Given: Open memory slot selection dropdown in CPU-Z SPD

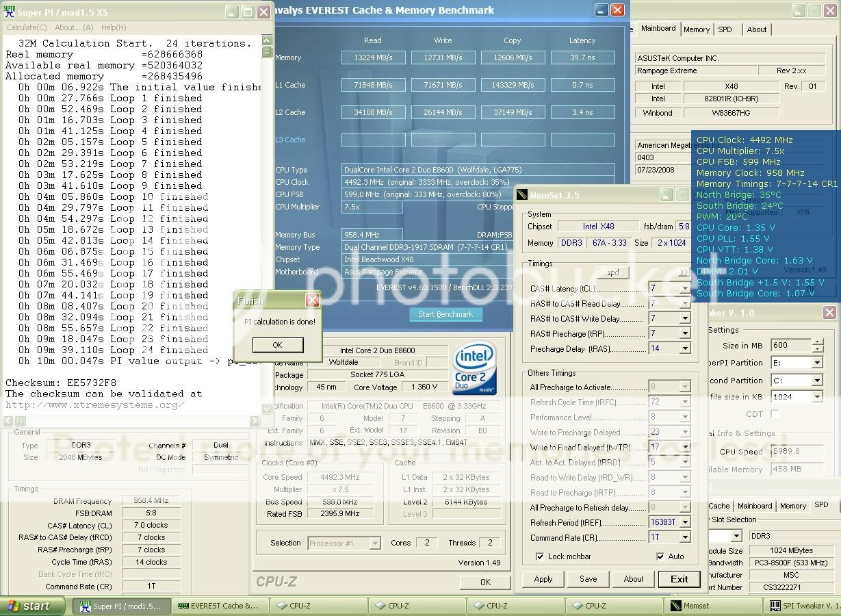Looking at the screenshot, I should 738,536.
